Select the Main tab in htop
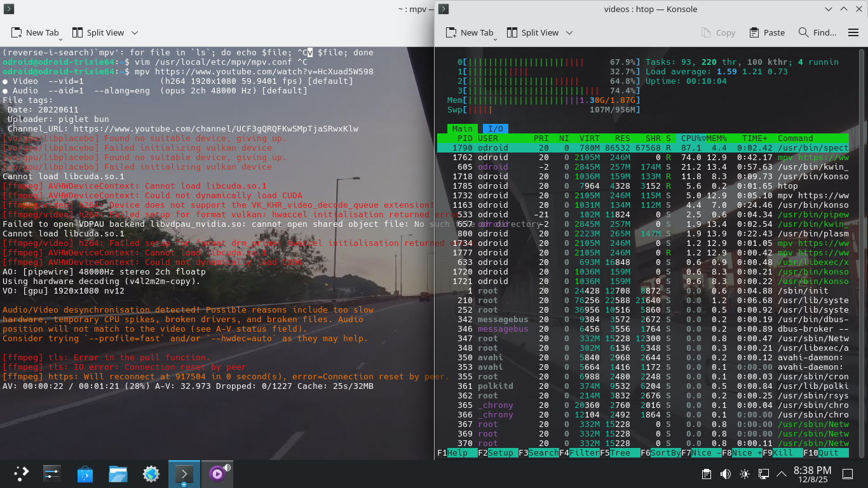Image resolution: width=868 pixels, height=488 pixels. coord(462,129)
